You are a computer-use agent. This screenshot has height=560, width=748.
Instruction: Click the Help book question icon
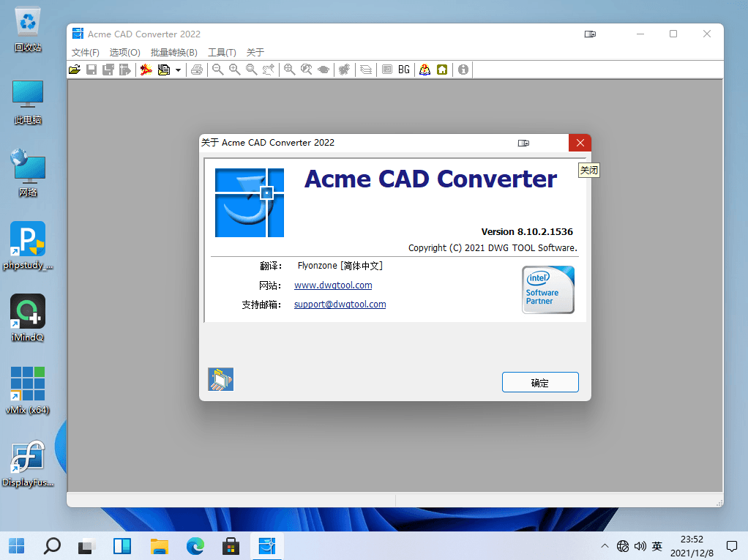pos(425,70)
